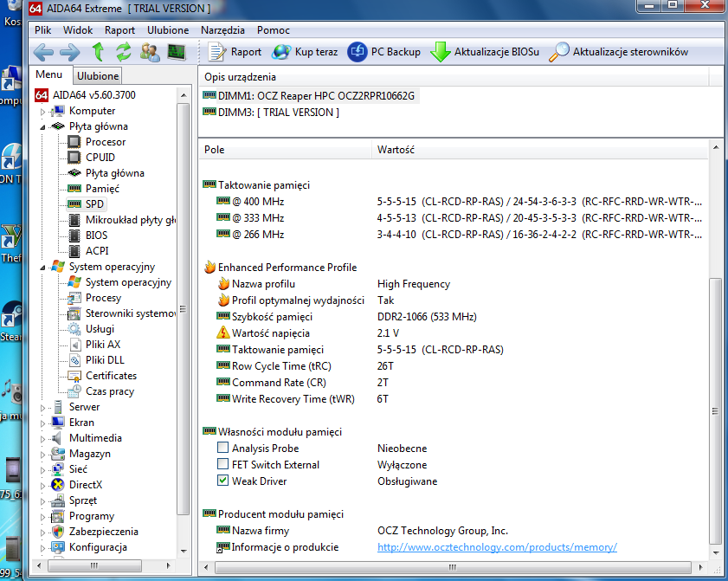Open Aktualizacje sterowników
The image size is (728, 581).
pos(618,52)
